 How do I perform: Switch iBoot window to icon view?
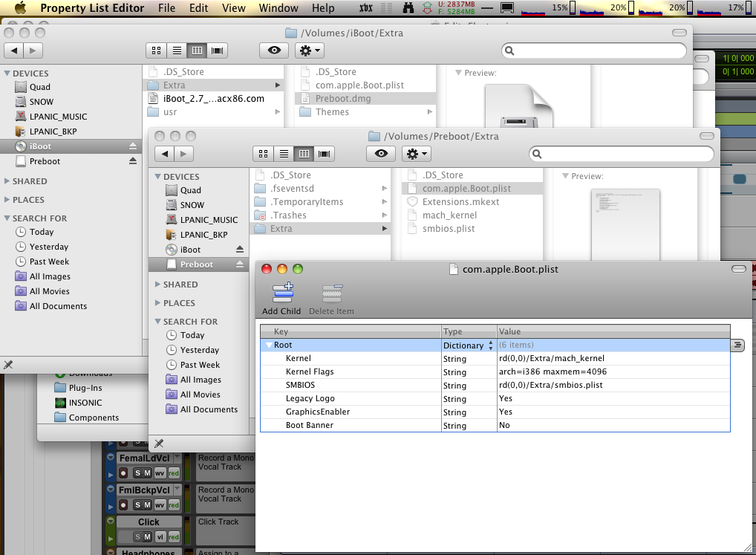(x=156, y=50)
